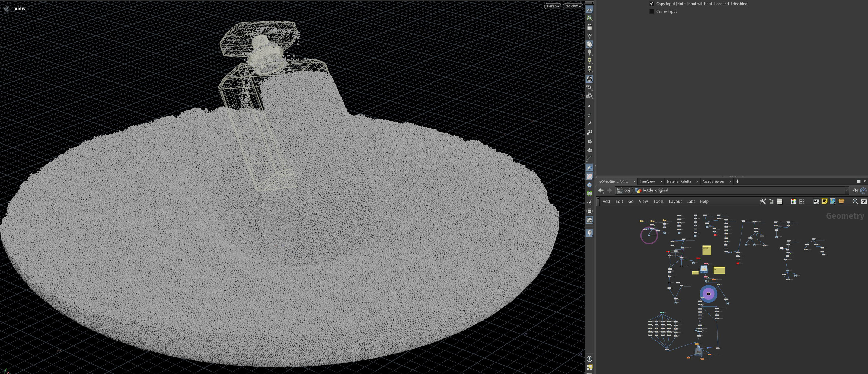Open the Persp viewport dropdown

552,6
